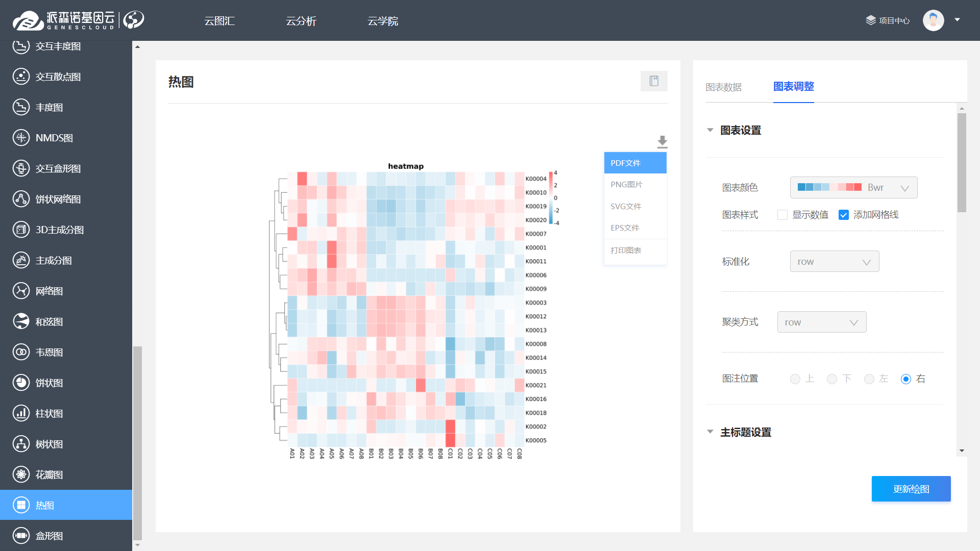This screenshot has width=980, height=551.
Task: Select 打印图表 from export menu
Action: tap(635, 250)
